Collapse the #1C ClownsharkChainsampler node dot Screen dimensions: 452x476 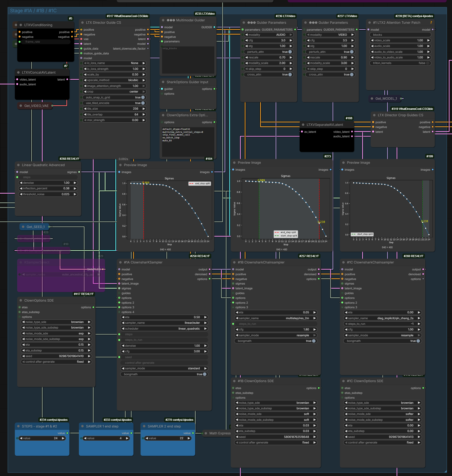[343, 262]
